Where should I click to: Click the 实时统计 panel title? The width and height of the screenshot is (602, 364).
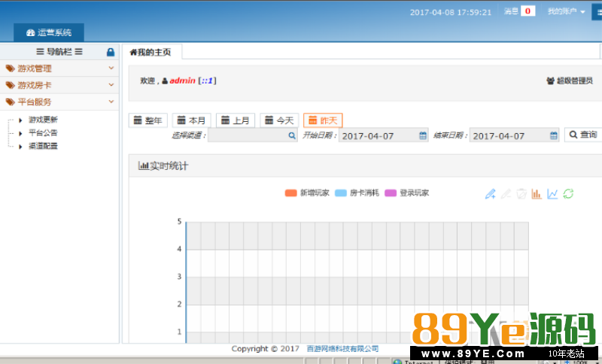pos(163,166)
